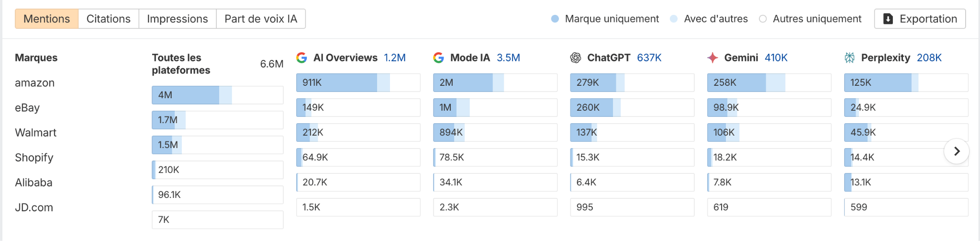Click the 4M bar under Toutes les plateformes
The height and width of the screenshot is (241, 980).
click(218, 95)
